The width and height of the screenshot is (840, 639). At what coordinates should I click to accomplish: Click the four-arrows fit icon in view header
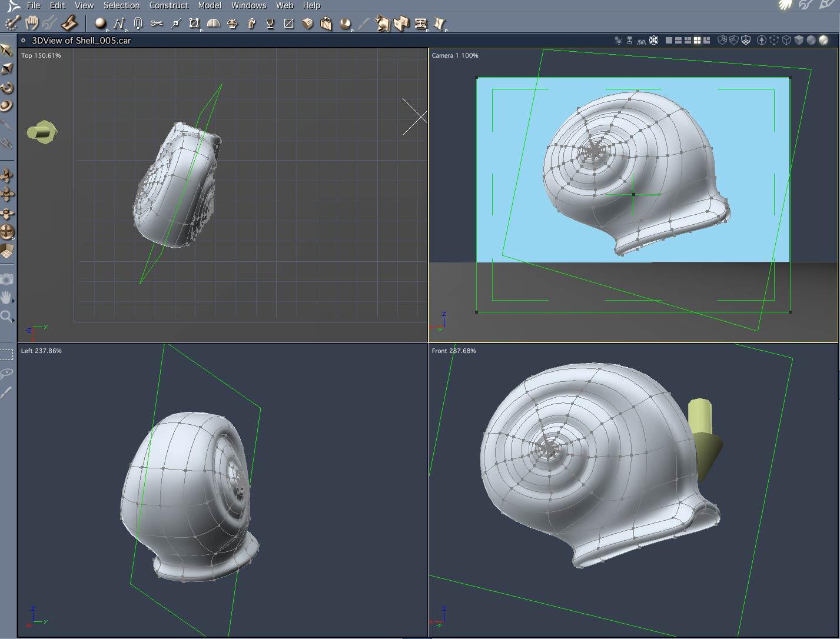point(653,41)
